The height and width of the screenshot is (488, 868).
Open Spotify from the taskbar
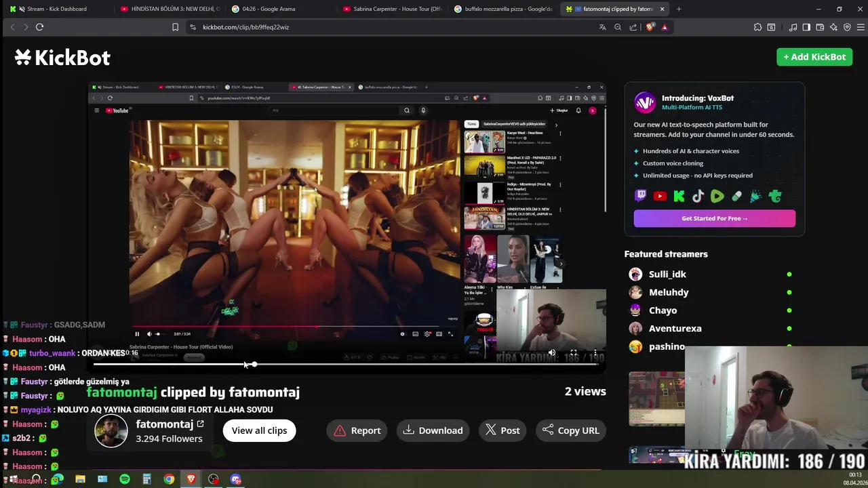tap(125, 479)
